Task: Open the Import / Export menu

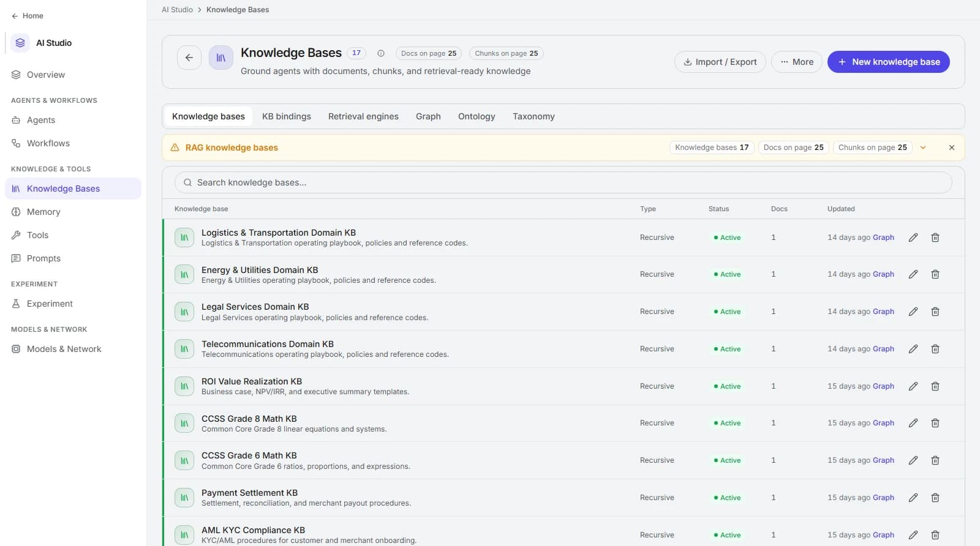Action: coord(720,62)
